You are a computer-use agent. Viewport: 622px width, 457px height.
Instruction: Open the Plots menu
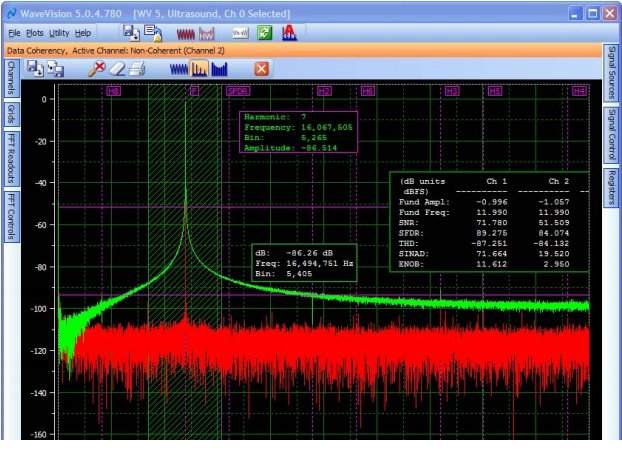pyautogui.click(x=35, y=33)
